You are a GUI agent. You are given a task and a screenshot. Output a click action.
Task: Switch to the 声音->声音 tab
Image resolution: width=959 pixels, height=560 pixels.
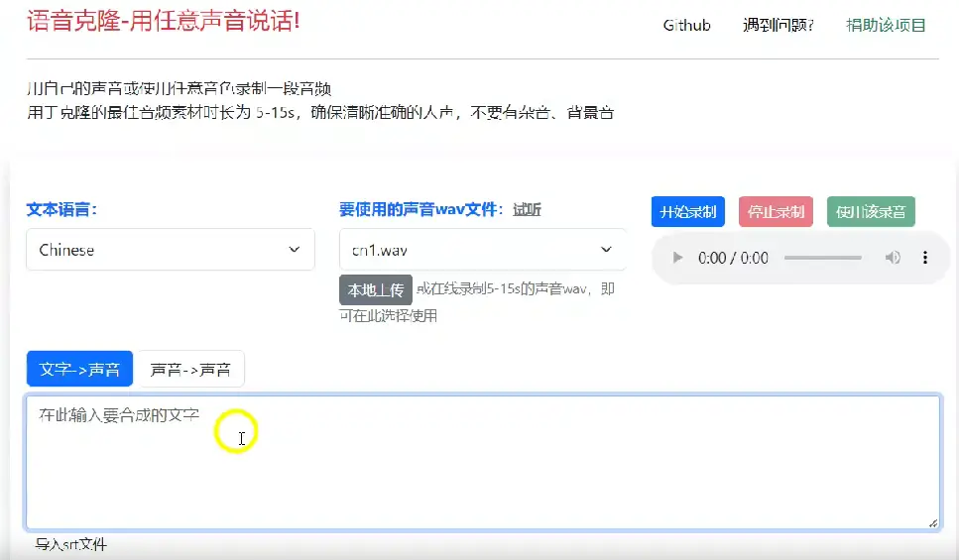click(x=190, y=370)
